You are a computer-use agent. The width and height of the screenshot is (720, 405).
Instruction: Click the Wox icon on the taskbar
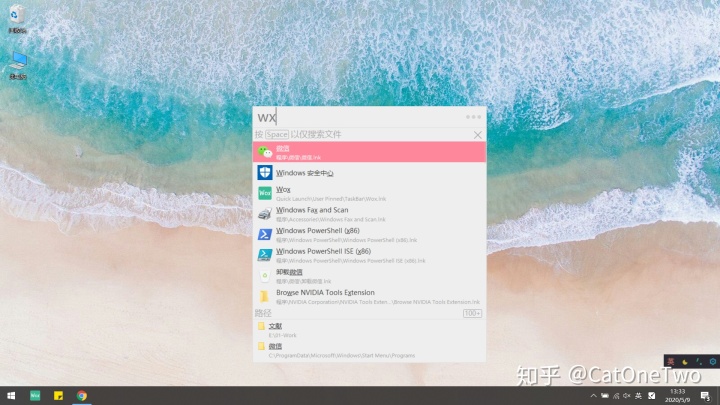click(x=35, y=395)
